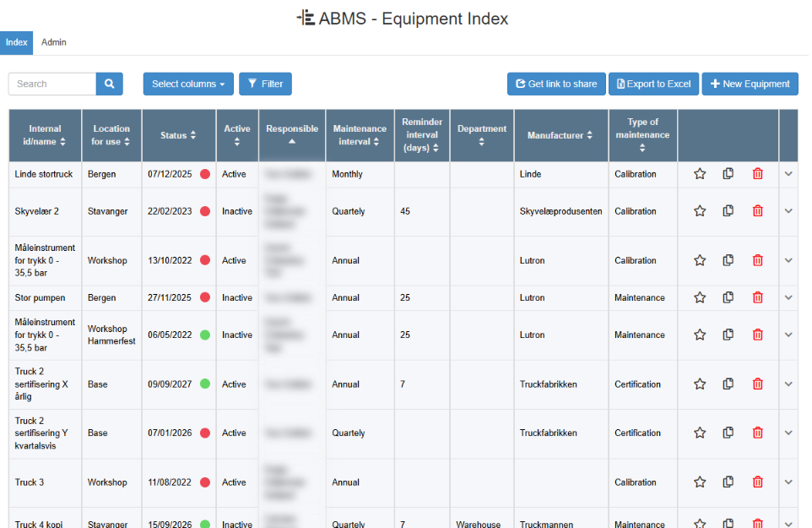
Task: Open the Select columns dropdown
Action: click(x=188, y=84)
